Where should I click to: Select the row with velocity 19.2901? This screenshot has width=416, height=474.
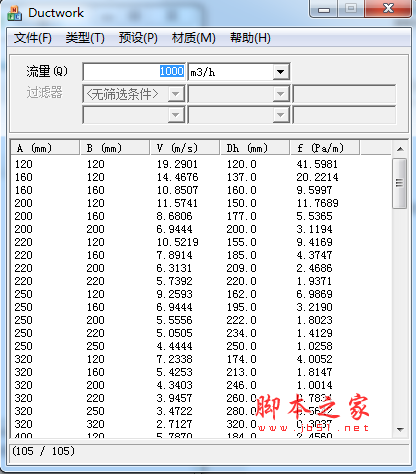click(x=201, y=164)
